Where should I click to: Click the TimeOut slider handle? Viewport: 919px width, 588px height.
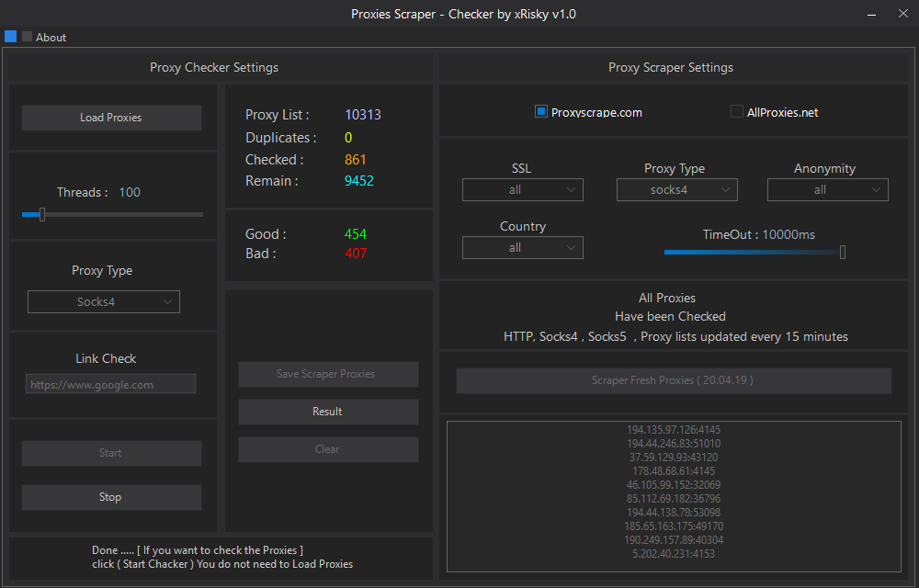click(842, 252)
